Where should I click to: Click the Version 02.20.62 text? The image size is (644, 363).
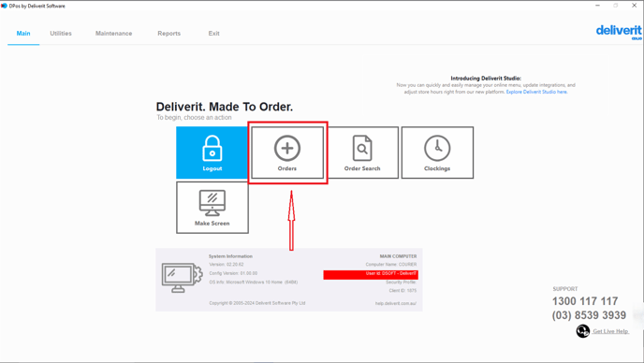(227, 265)
